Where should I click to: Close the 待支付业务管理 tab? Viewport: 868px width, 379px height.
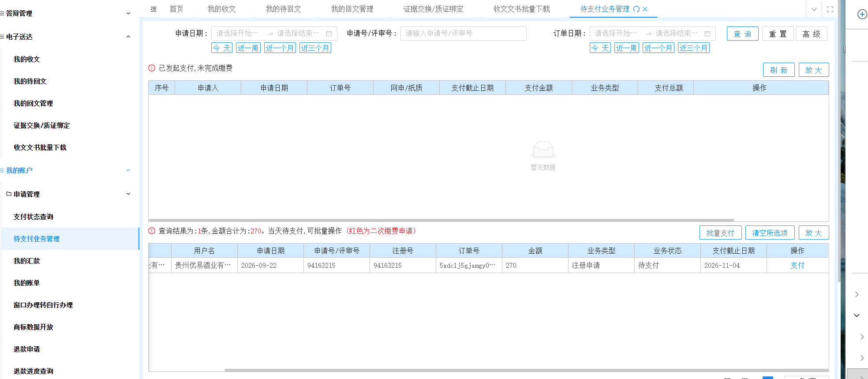pos(645,9)
